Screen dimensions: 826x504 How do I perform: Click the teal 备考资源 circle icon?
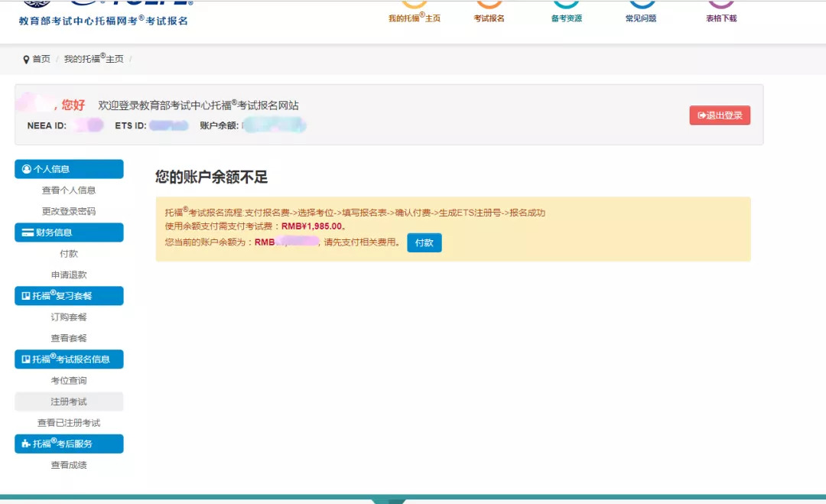(567, 4)
